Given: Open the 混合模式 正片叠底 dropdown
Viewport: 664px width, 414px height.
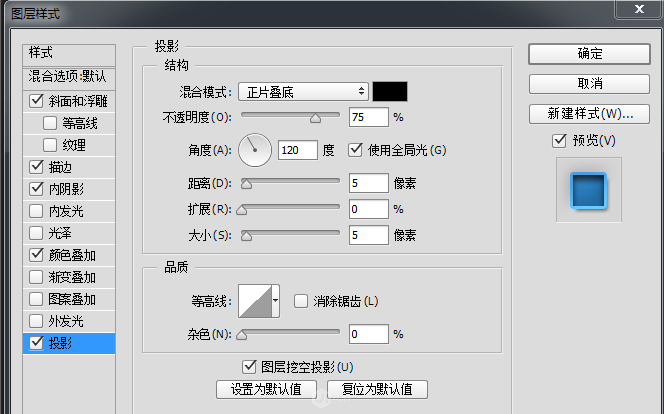Looking at the screenshot, I should pyautogui.click(x=303, y=91).
